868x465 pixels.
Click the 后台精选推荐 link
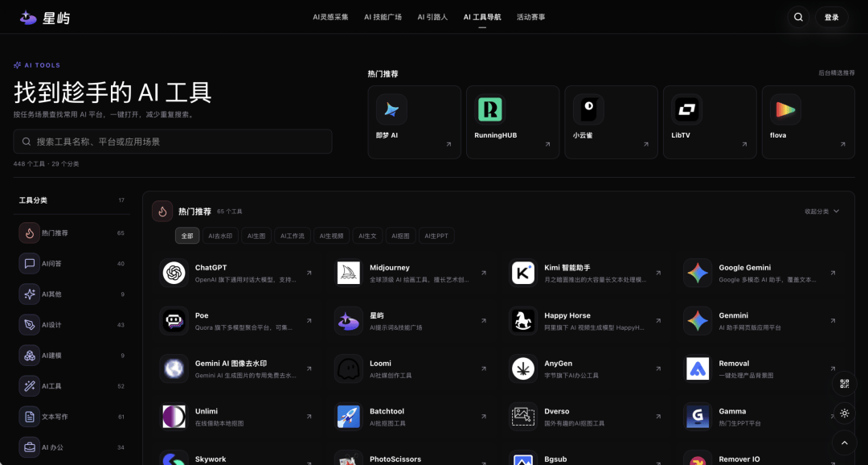click(x=837, y=73)
